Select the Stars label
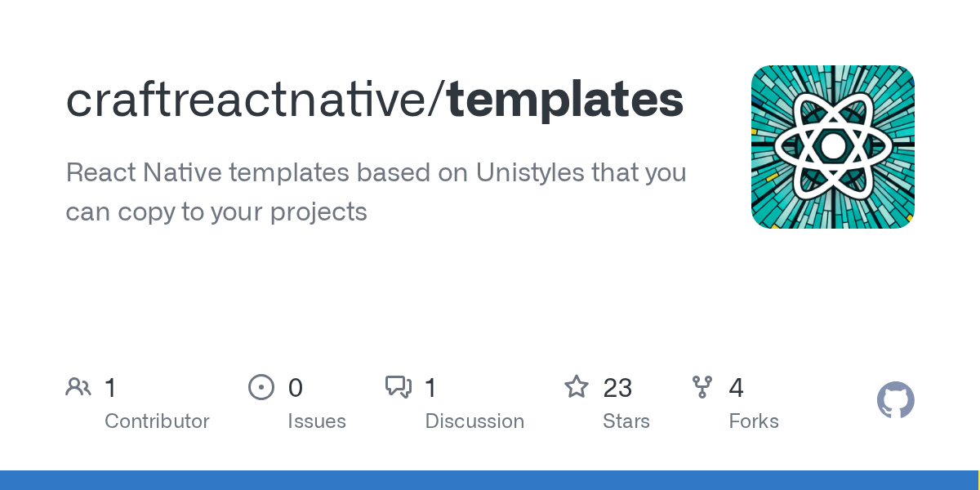Screen dimensions: 980x490 point(627,421)
